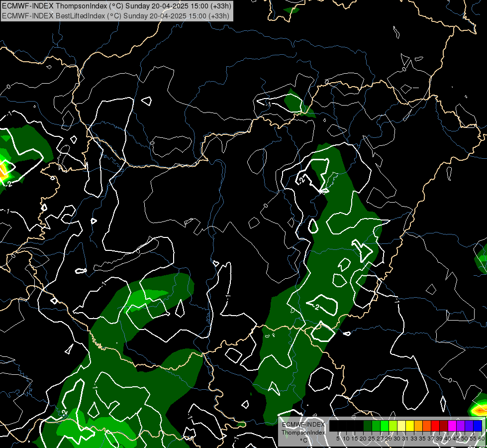Select the medium green 25–27 legend swatch
The width and height of the screenshot is (487, 448).
[376, 426]
